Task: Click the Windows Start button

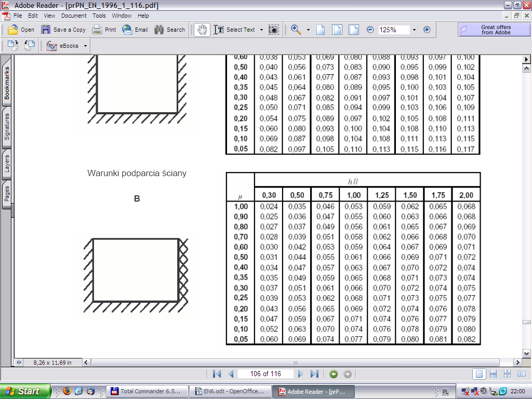Action: (25, 391)
